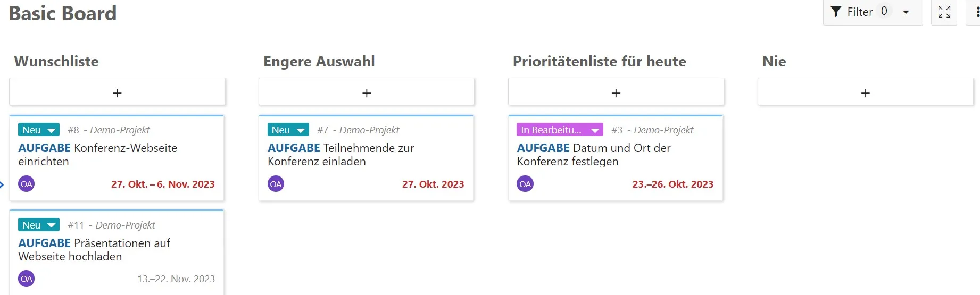The height and width of the screenshot is (295, 980).
Task: Click the OA avatar on task #7
Action: point(276,184)
